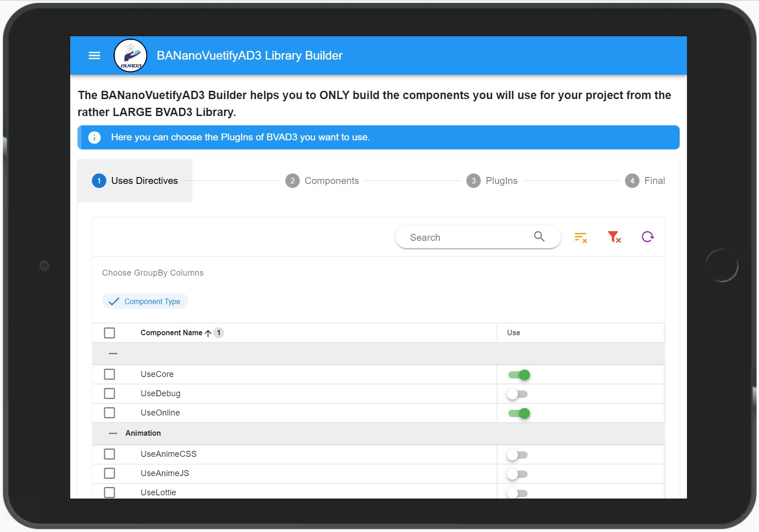The width and height of the screenshot is (759, 532).
Task: Click the search magnifier icon
Action: click(539, 237)
